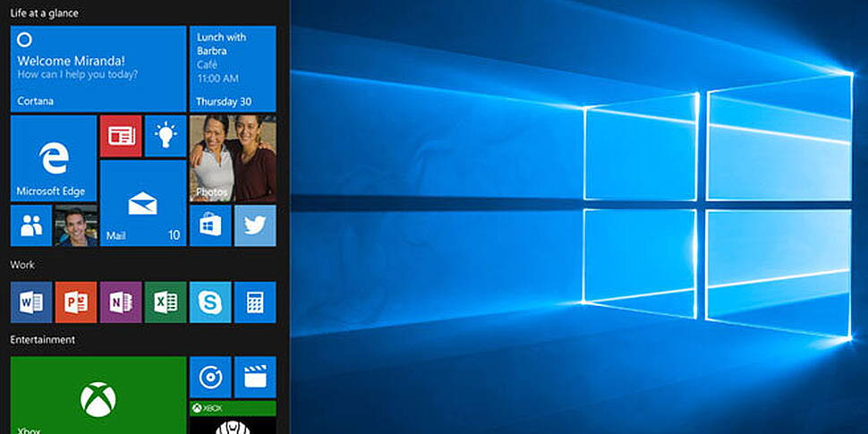Viewport: 868px width, 434px height.
Task: Launch the Microsoft Edge tile
Action: pos(54,158)
